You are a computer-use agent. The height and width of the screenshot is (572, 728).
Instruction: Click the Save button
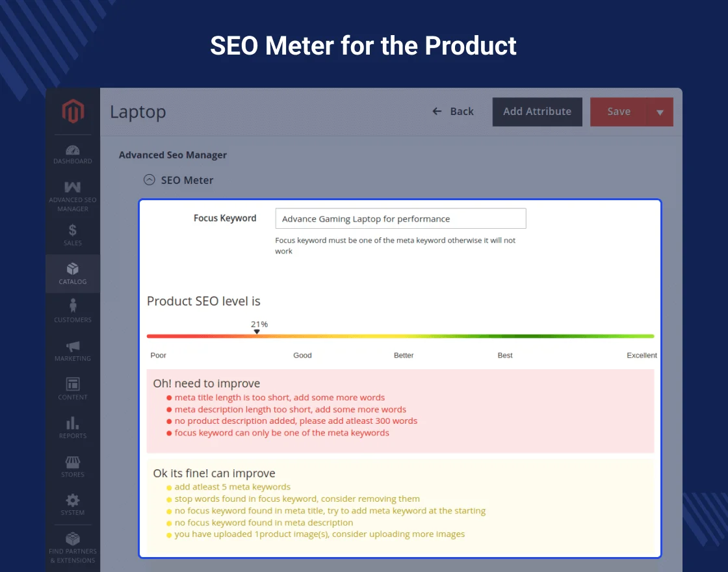[619, 111]
